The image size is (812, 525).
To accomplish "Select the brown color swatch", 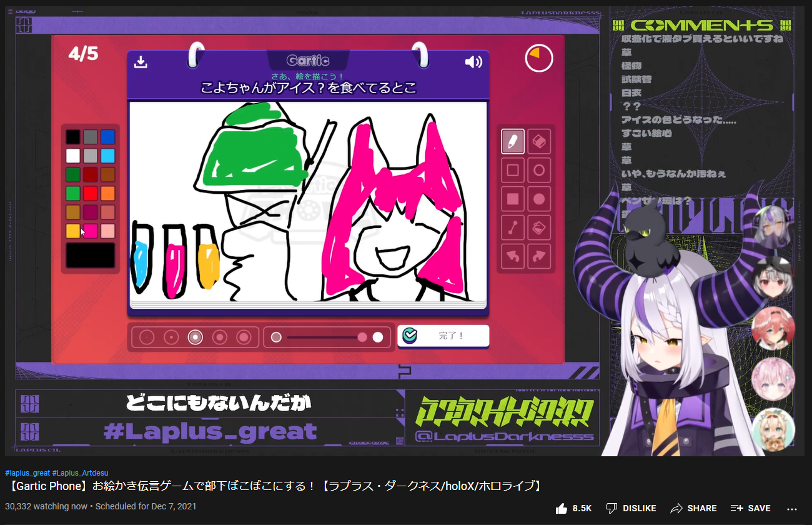I will pyautogui.click(x=108, y=174).
